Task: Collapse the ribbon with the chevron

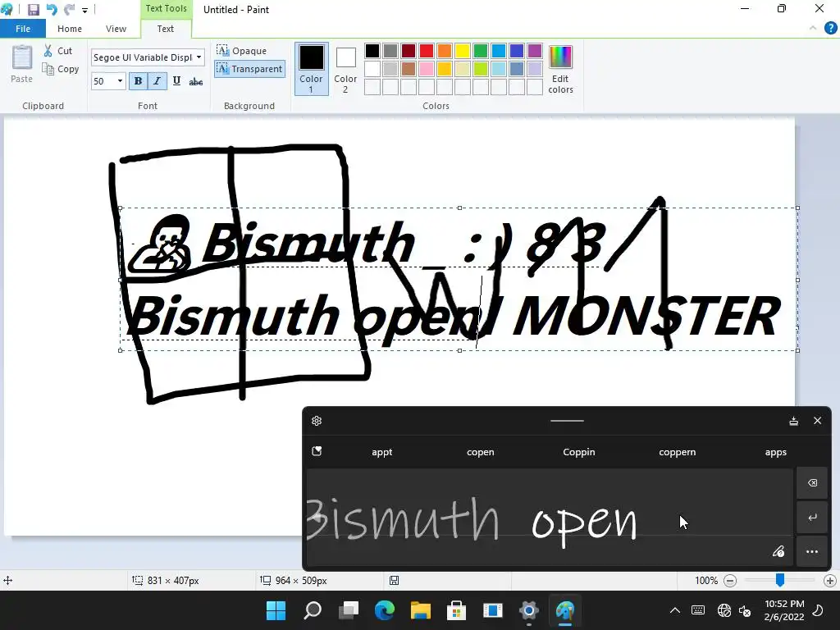Action: pyautogui.click(x=813, y=28)
